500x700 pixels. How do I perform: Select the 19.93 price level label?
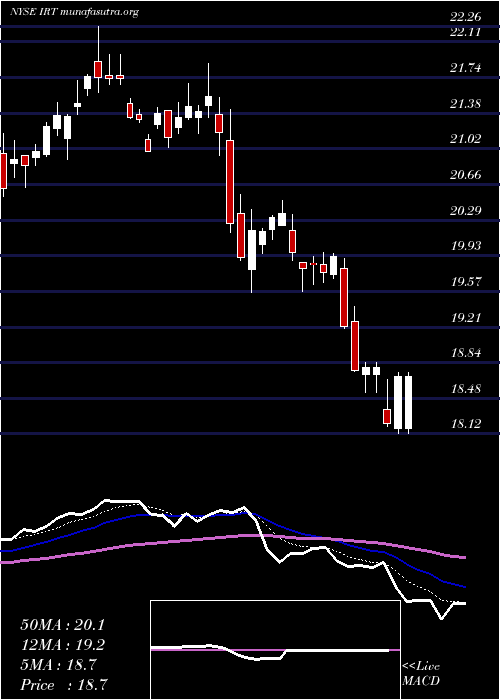(465, 246)
